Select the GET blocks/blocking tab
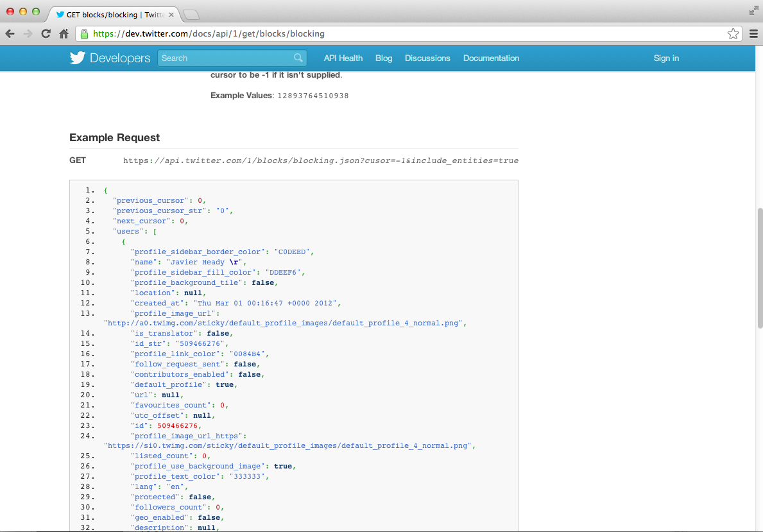 pyautogui.click(x=115, y=15)
